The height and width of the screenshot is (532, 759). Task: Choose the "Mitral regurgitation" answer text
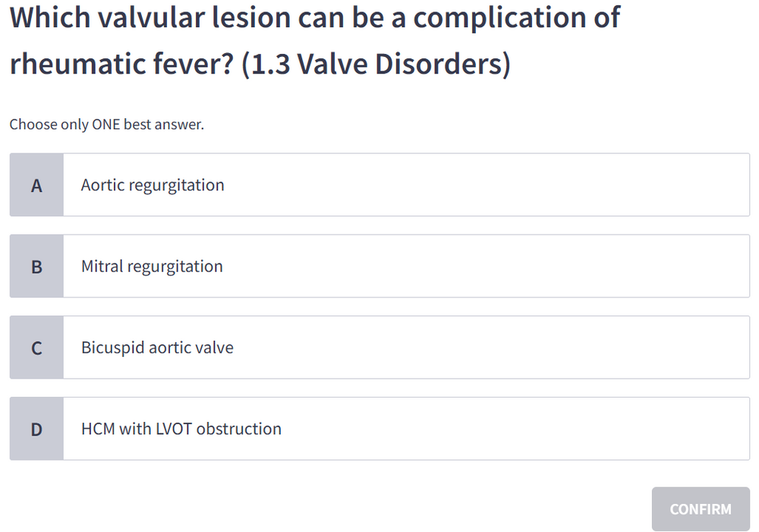(152, 266)
